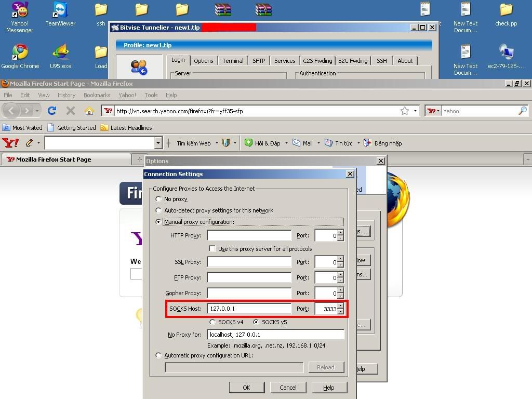Open the Hỏi & Đáp dropdown arrow
The height and width of the screenshot is (399, 532).
(286, 143)
